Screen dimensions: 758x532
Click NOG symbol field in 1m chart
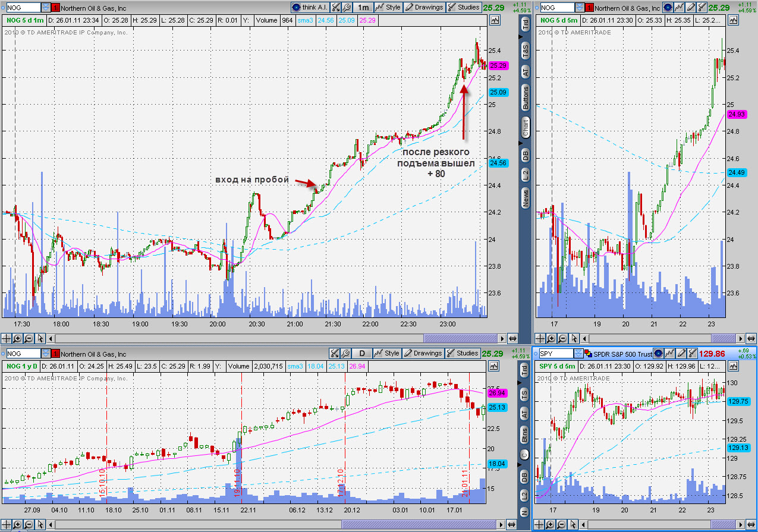tap(24, 8)
